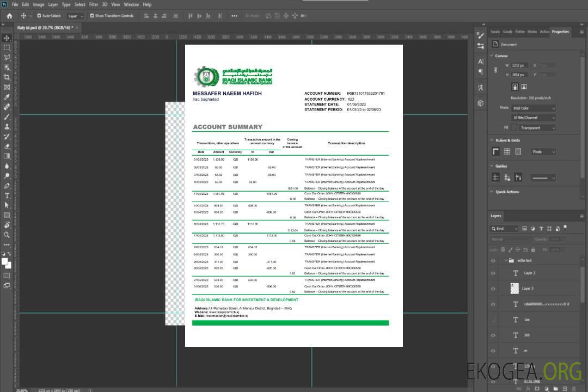588x392 pixels.
Task: Select the Pen tool
Action: pos(7,186)
